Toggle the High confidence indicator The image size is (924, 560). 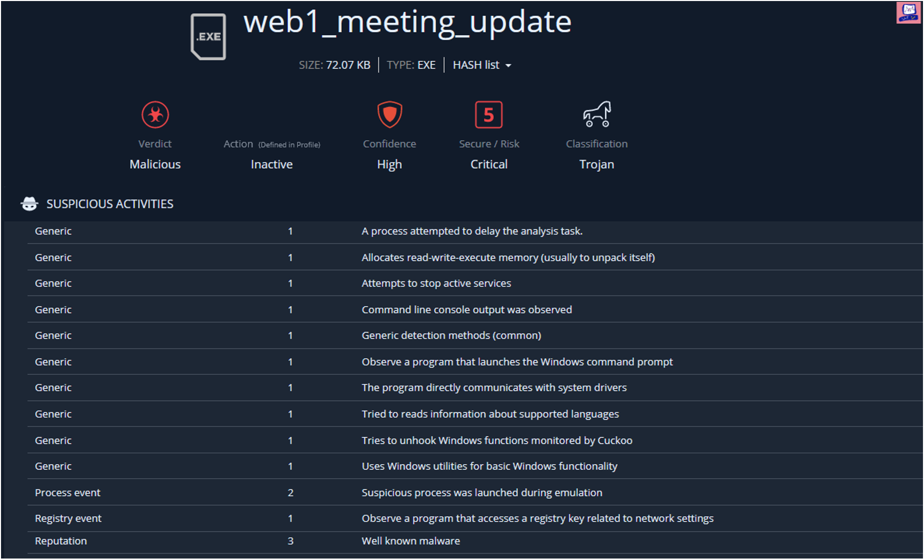pyautogui.click(x=389, y=164)
